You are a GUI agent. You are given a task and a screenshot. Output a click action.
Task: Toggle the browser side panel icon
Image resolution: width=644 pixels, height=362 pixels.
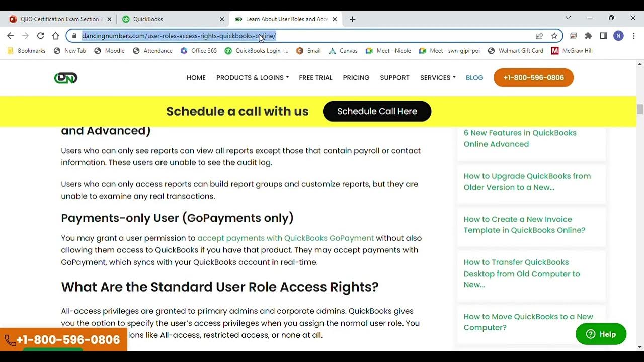pyautogui.click(x=603, y=36)
